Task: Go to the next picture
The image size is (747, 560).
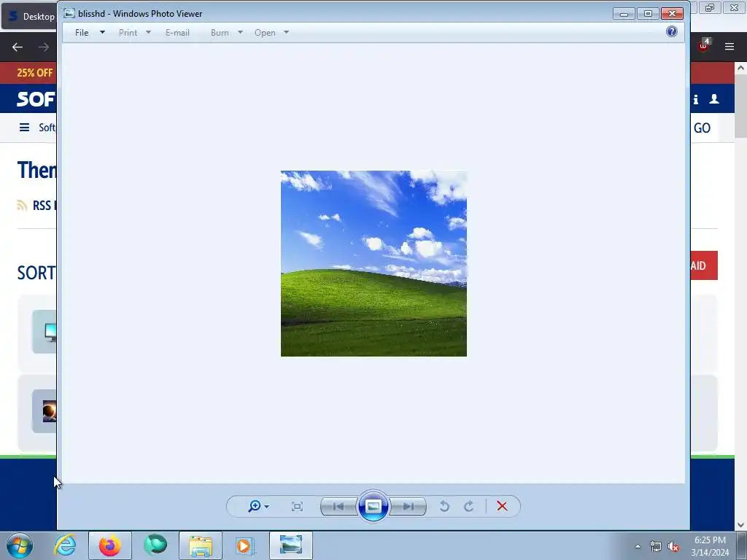Action: click(x=409, y=506)
